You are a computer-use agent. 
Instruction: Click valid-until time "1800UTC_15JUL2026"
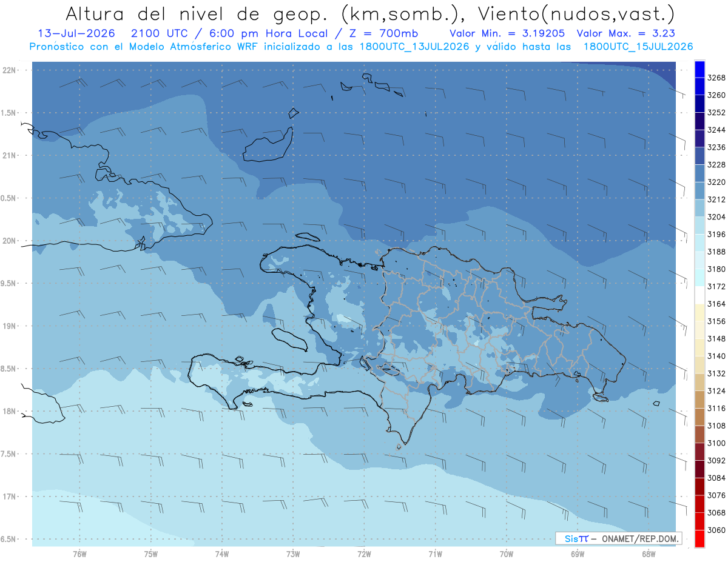(638, 47)
